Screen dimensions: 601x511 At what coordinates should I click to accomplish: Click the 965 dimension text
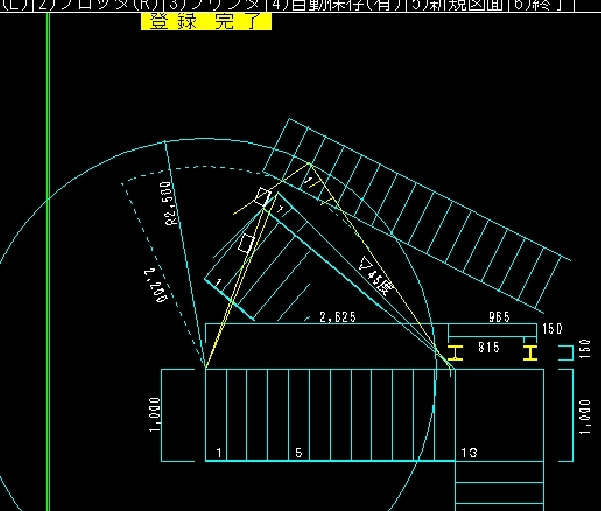point(499,317)
